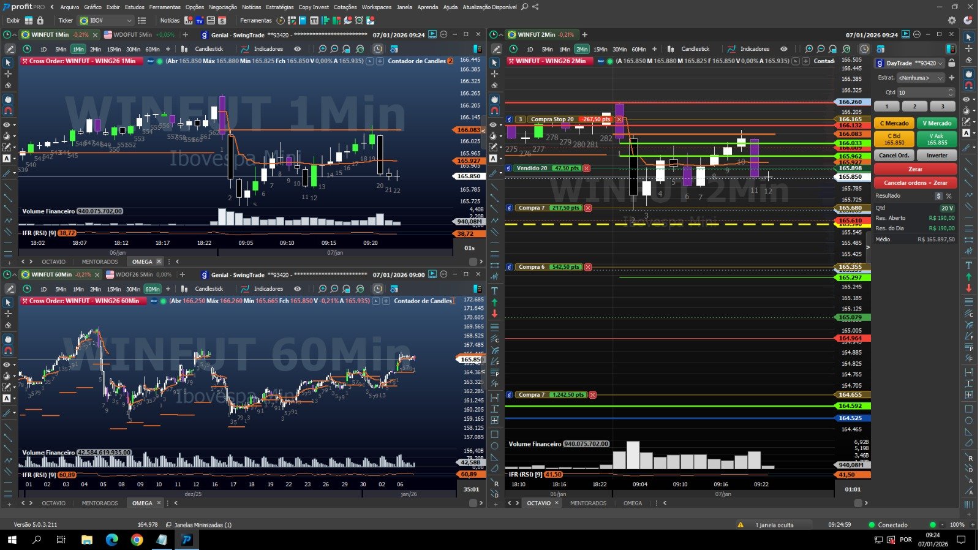Open the DayTrade account dropdown
This screenshot has height=550, width=980.
click(941, 63)
